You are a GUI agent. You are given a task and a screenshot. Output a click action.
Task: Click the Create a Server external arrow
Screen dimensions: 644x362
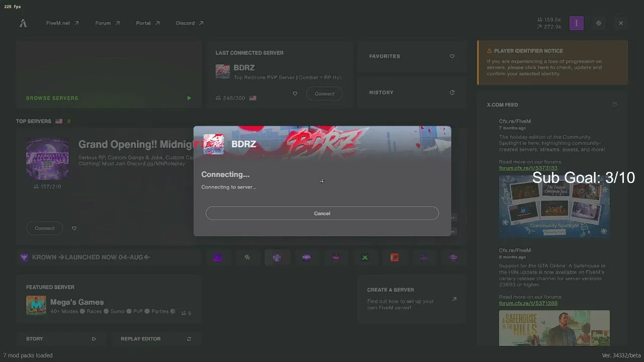tap(454, 299)
